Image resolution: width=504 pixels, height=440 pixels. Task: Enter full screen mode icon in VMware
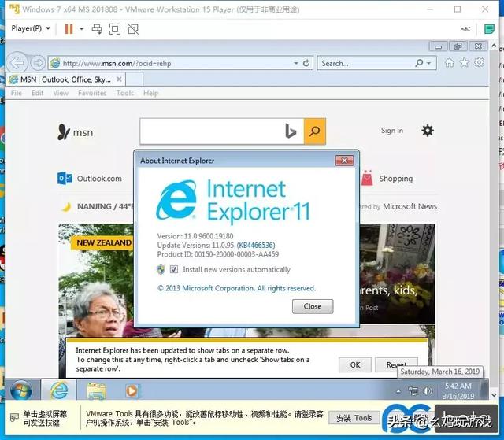(115, 29)
